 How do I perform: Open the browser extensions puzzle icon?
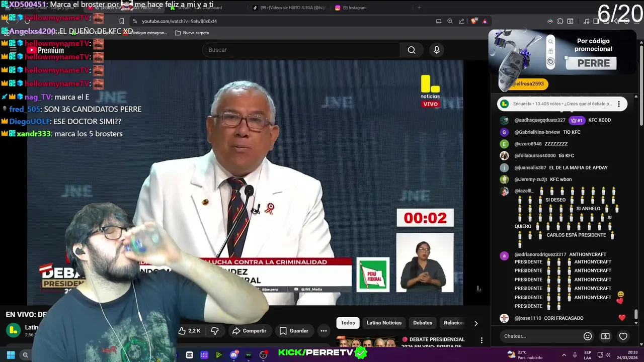click(560, 21)
